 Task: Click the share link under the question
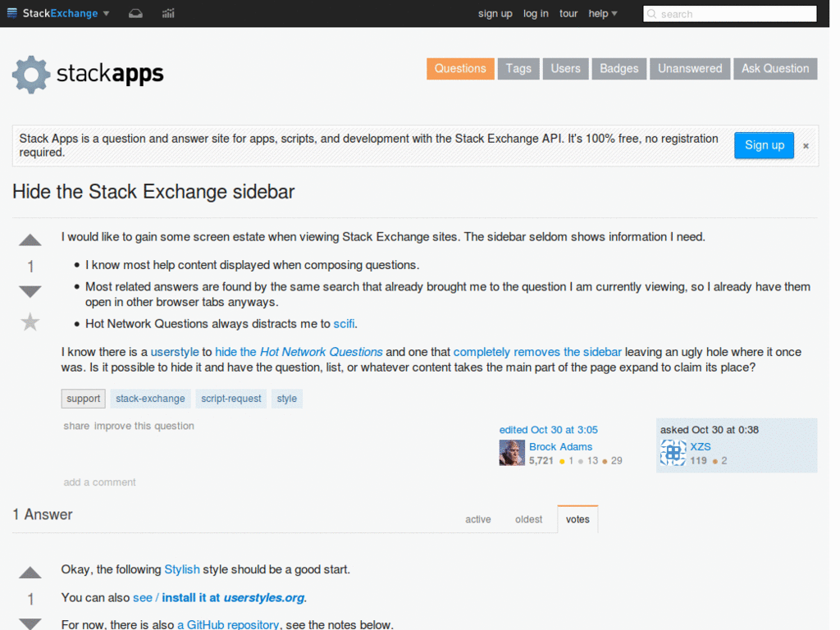click(76, 426)
